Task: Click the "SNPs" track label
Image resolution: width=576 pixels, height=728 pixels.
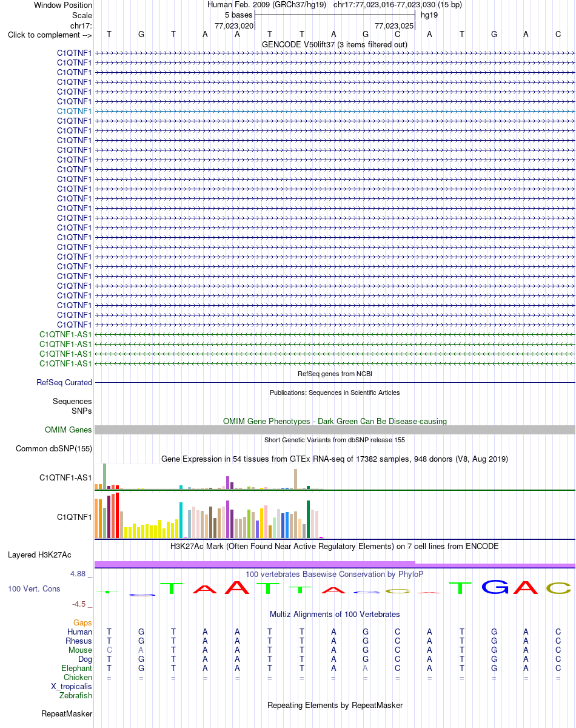Action: click(82, 411)
